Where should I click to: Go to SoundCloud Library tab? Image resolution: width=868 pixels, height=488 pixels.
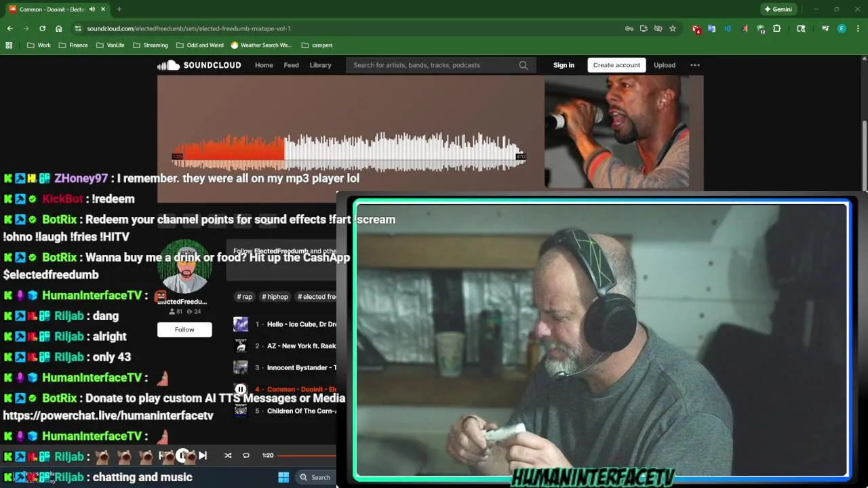click(320, 65)
